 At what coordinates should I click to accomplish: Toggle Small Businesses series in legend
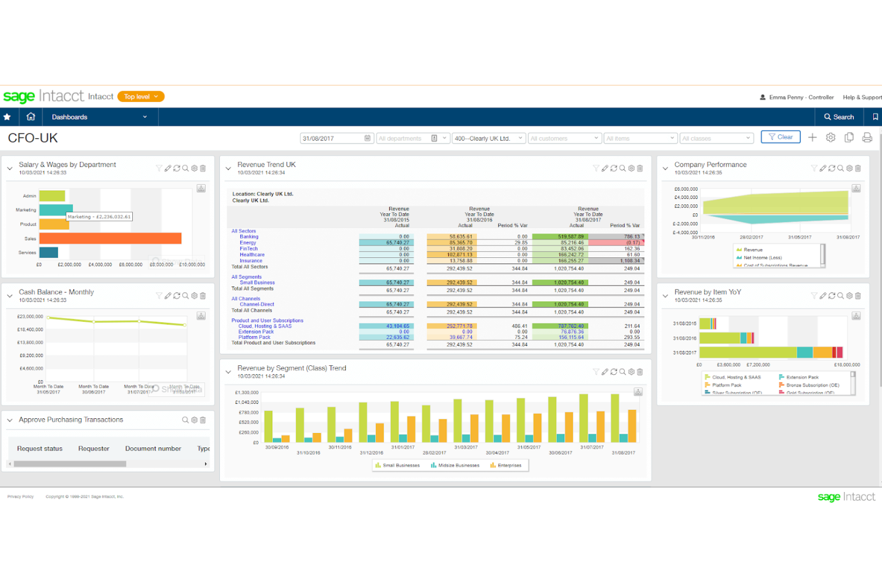coord(397,465)
